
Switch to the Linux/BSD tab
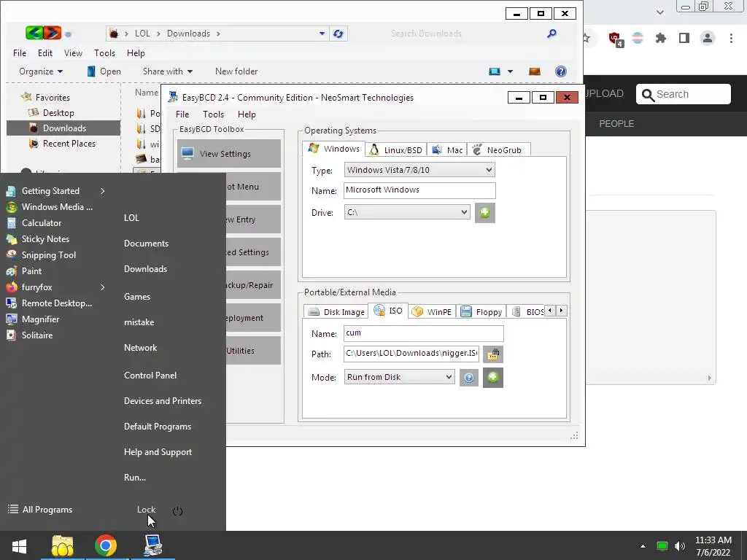(x=396, y=150)
